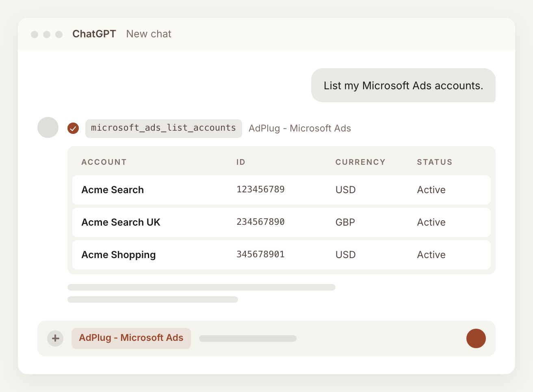Select the Acme Shopping account name

pos(119,255)
